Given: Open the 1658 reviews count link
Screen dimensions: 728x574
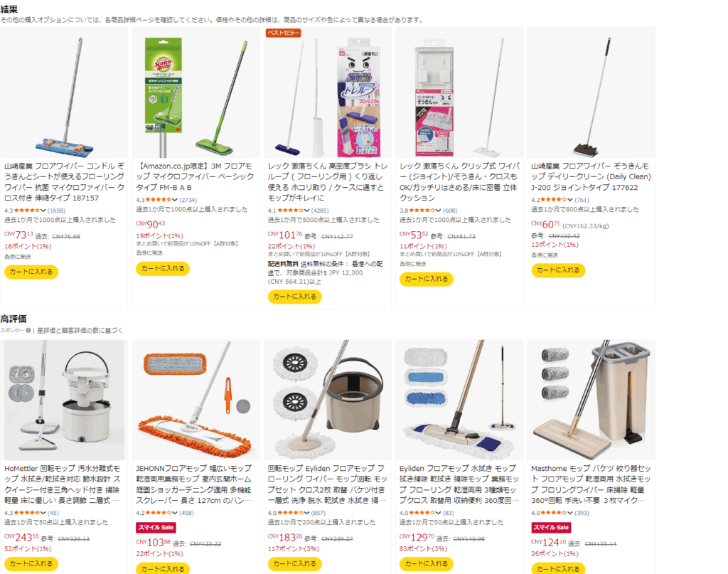Looking at the screenshot, I should click(x=57, y=211).
